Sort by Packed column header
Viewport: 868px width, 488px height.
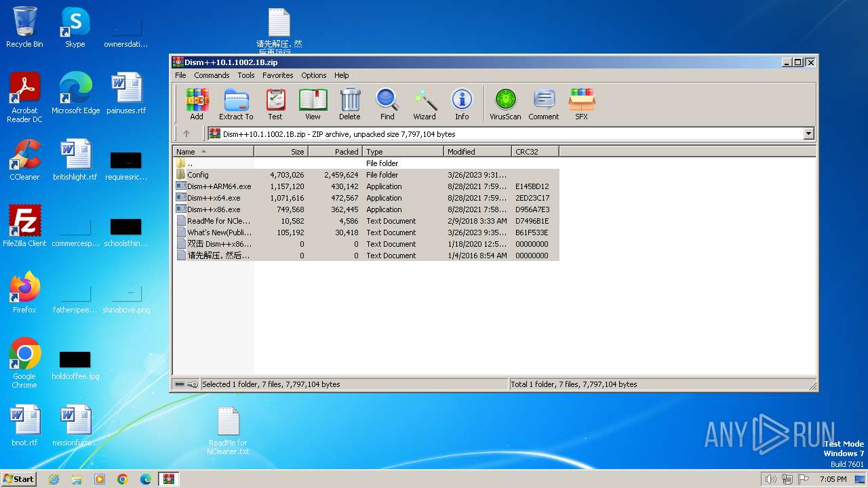point(336,152)
